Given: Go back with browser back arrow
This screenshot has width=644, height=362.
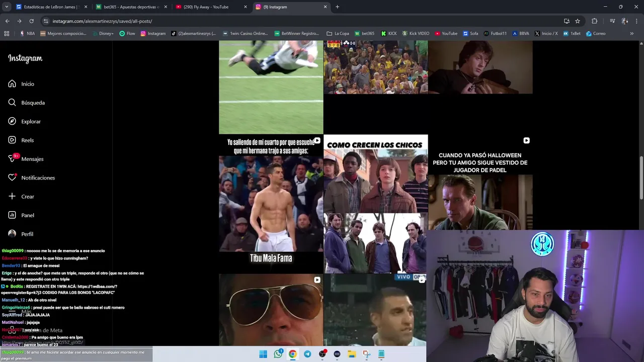Looking at the screenshot, I should pyautogui.click(x=7, y=21).
